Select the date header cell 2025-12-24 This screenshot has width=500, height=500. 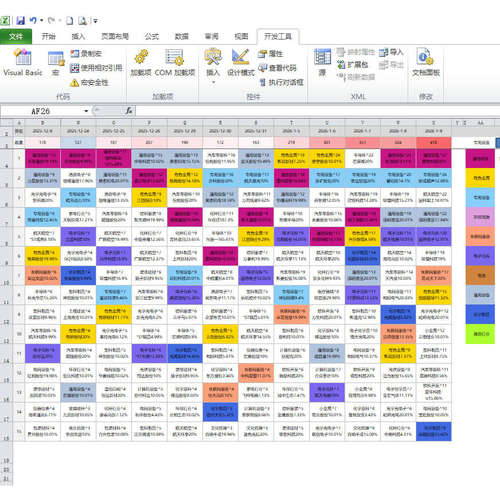click(78, 131)
